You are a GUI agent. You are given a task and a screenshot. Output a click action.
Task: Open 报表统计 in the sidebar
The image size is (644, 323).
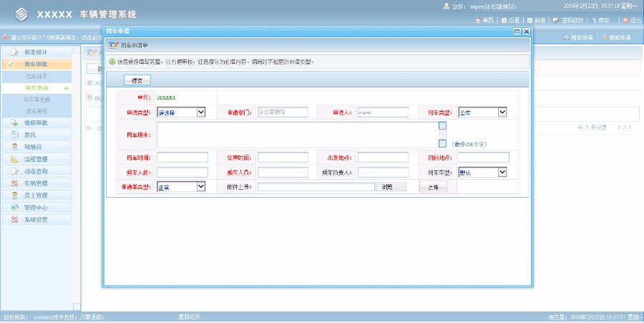pyautogui.click(x=36, y=52)
